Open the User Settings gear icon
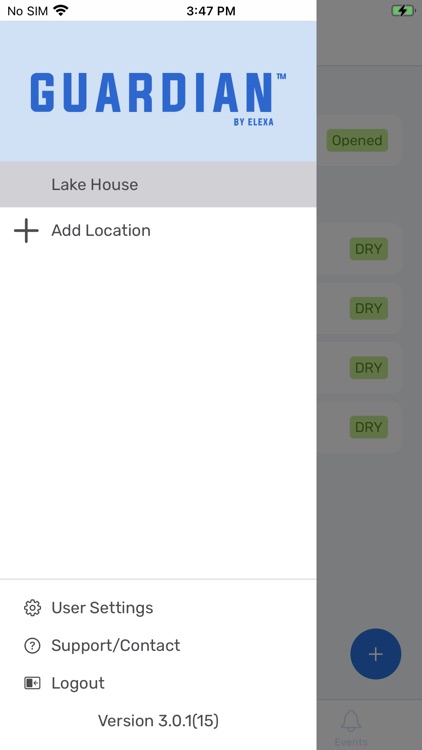422x750 pixels. pyautogui.click(x=32, y=607)
